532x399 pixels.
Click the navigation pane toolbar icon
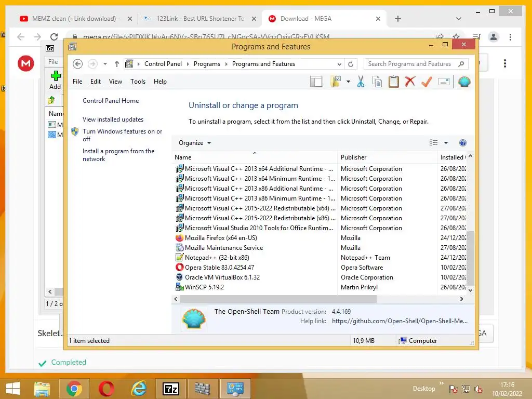pyautogui.click(x=316, y=82)
